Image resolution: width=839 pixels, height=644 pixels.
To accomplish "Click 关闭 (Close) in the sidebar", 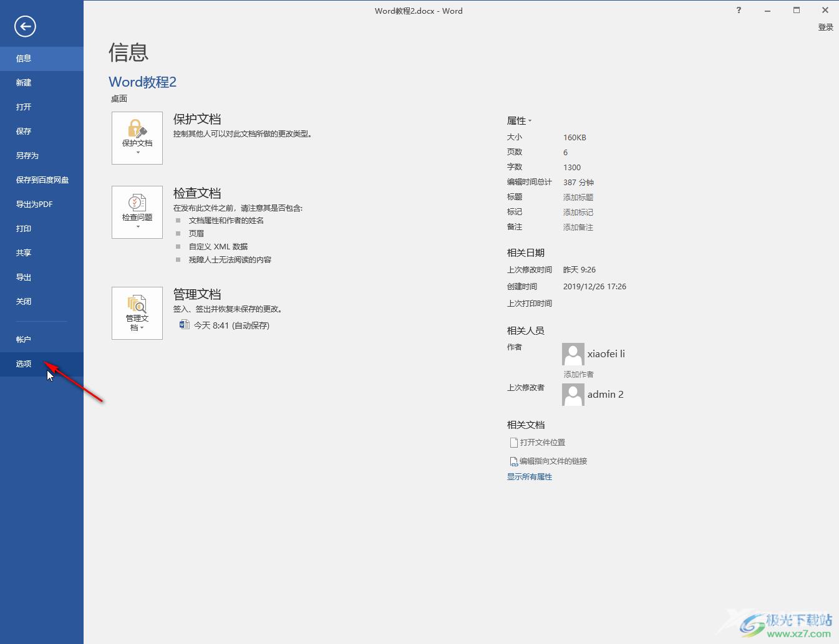I will pos(42,302).
